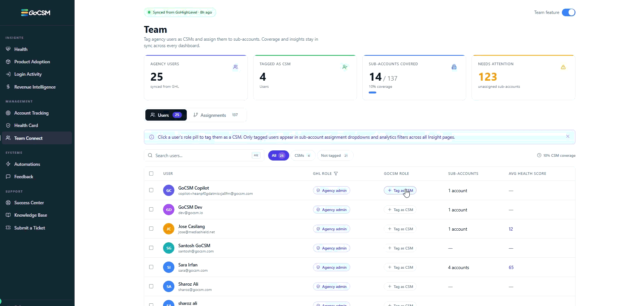This screenshot has height=306, width=644.
Task: Click the Revenue Intelligence dollar icon
Action: (x=8, y=87)
